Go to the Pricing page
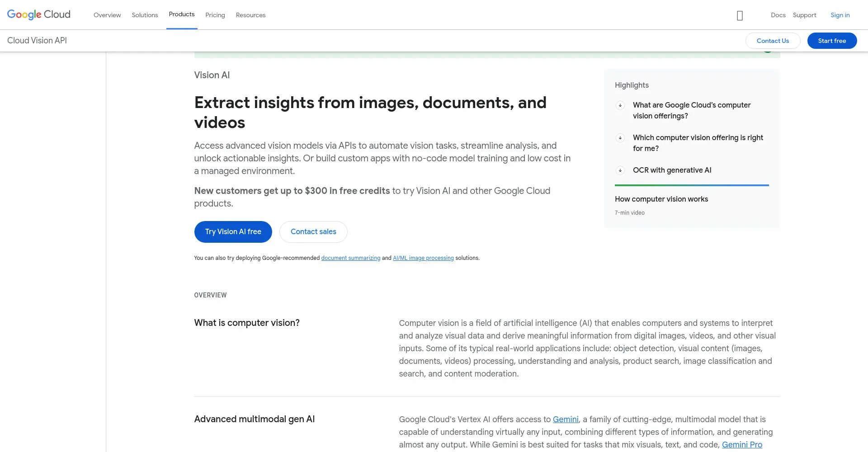868x452 pixels. click(215, 15)
